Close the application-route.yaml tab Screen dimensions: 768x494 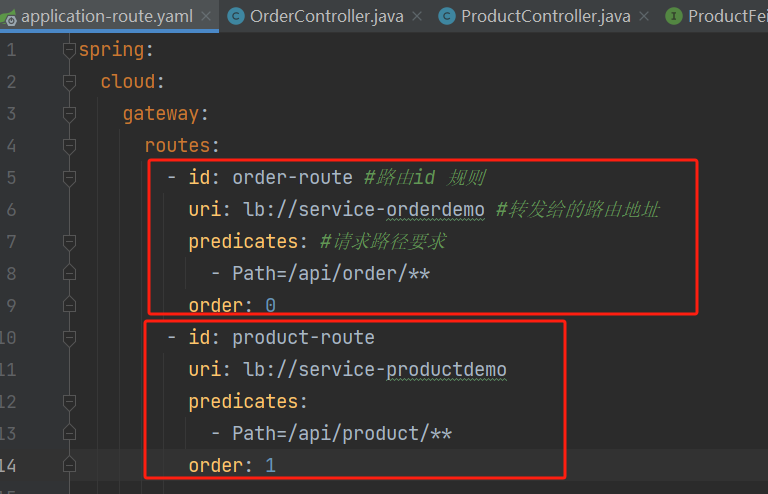pyautogui.click(x=206, y=16)
